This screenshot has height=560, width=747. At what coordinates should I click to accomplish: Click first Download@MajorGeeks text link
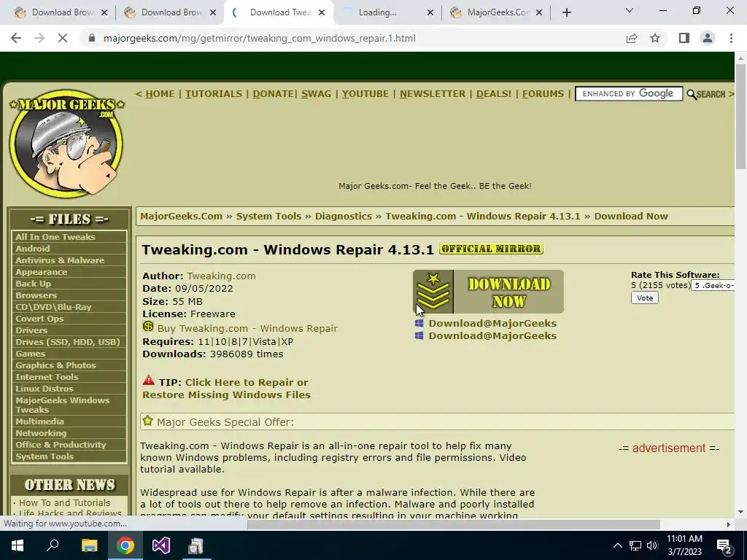tap(492, 323)
